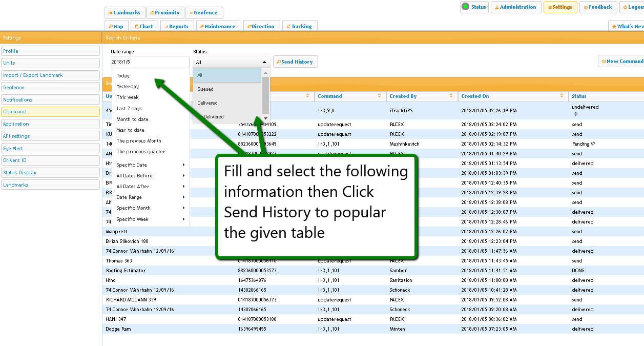644x346 pixels.
Task: Expand the Date Range submenu option
Action: click(183, 197)
